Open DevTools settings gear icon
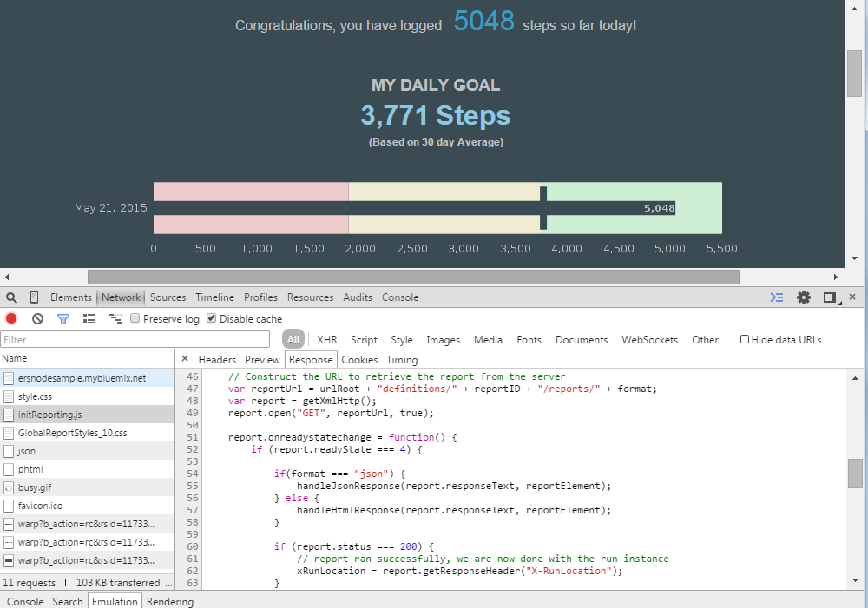Viewport: 868px width, 608px height. (x=803, y=297)
